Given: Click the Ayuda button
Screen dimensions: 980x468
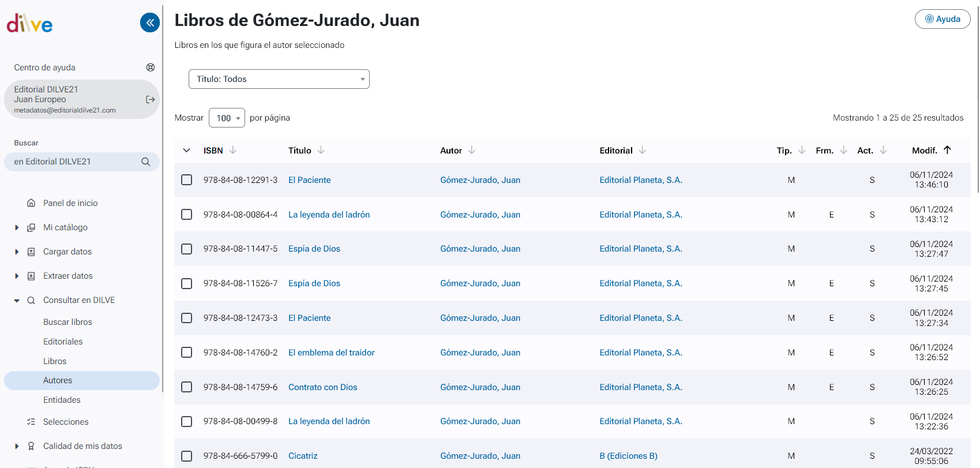Looking at the screenshot, I should (x=943, y=19).
